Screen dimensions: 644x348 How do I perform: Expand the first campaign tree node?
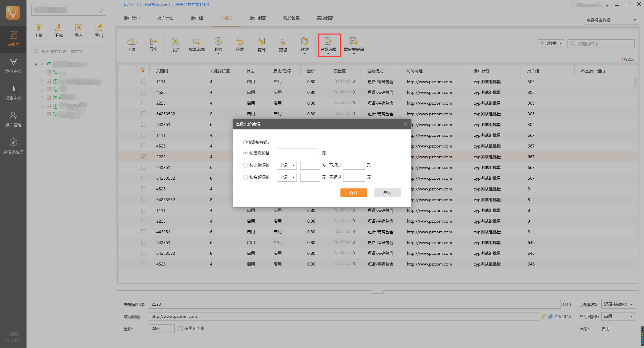(x=42, y=72)
